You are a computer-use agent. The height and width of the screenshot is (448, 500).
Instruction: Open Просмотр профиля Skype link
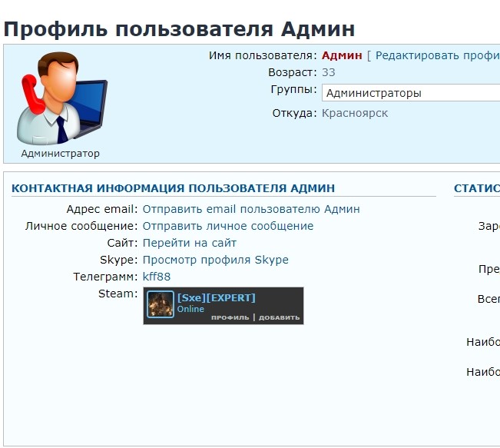216,260
